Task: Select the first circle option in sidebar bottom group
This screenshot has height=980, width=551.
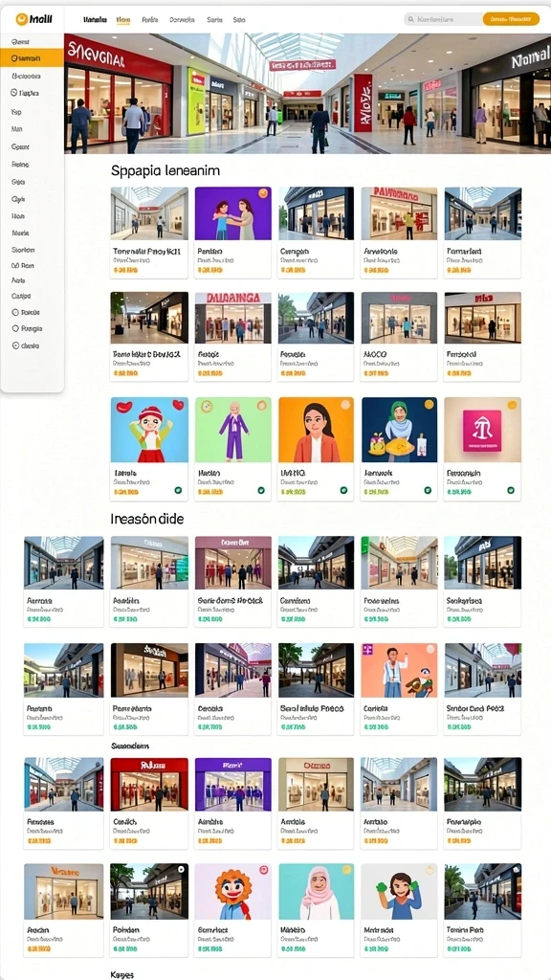Action: (15, 312)
